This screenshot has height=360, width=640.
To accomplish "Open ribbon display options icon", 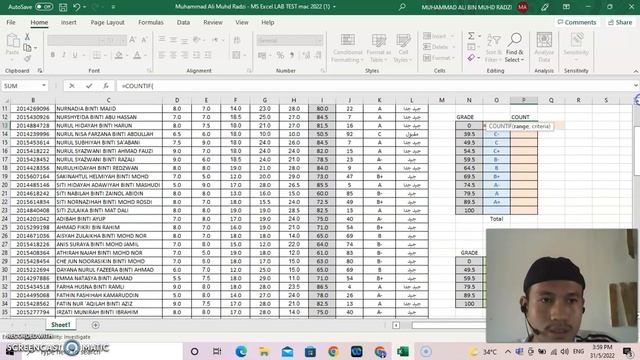I will coord(566,7).
